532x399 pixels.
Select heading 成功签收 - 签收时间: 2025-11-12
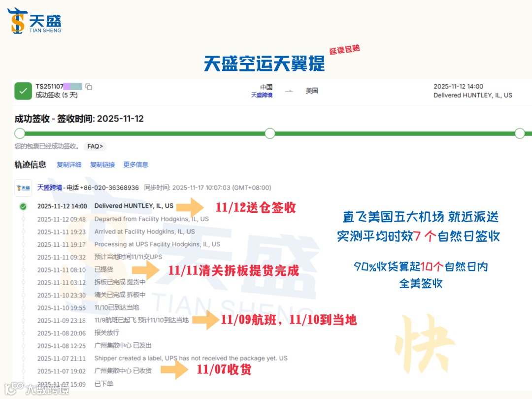coord(79,119)
